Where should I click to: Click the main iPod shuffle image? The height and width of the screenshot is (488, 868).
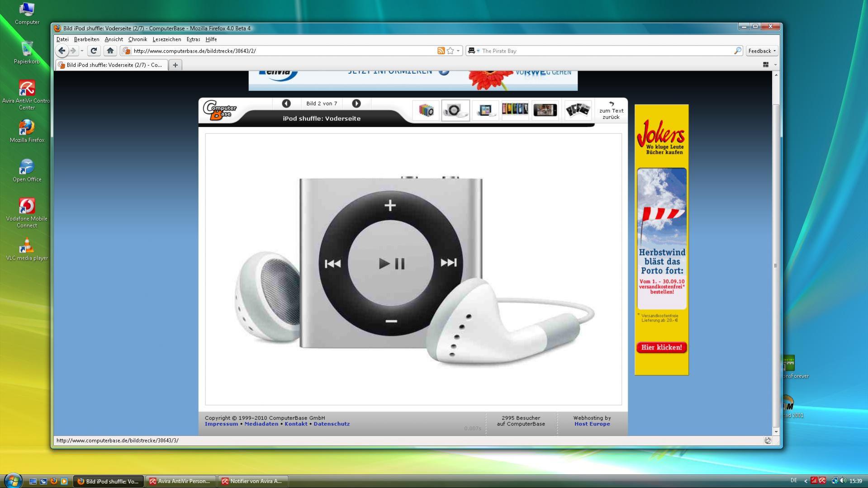coord(413,269)
